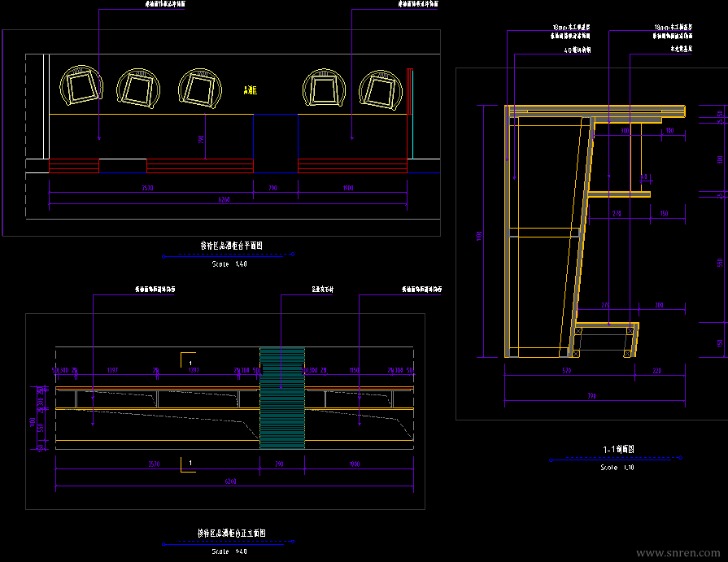Viewport: 728px width, 562px height.
Task: Select the rightmost chair symbol in plan view
Action: coord(381,89)
